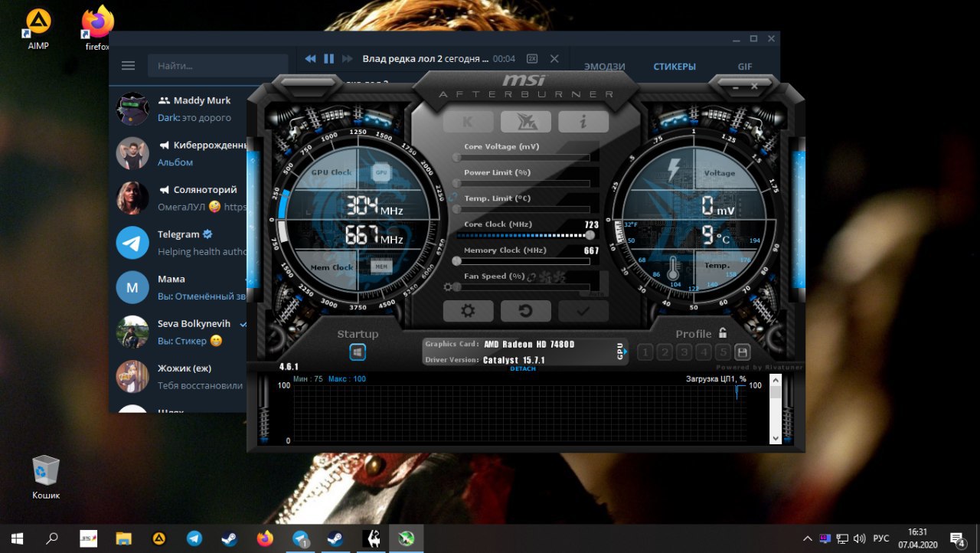Open chat with Мама
The height and width of the screenshot is (553, 980).
tap(178, 287)
